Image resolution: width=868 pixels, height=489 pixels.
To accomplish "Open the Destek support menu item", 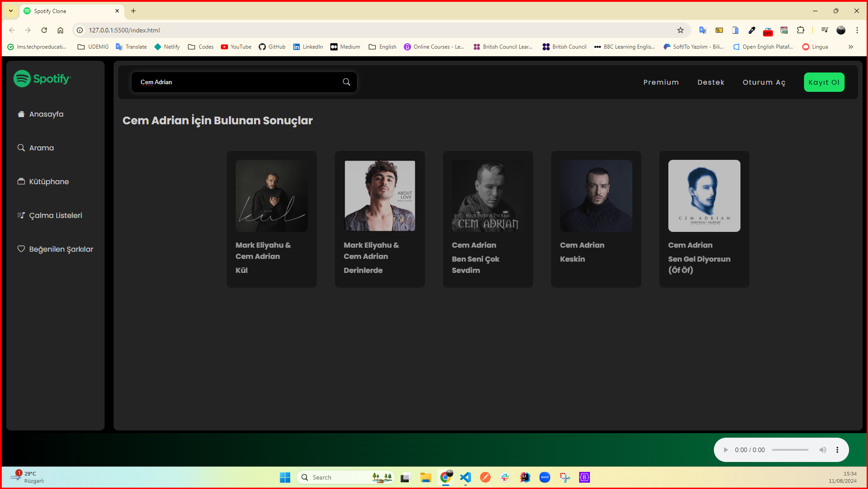I will click(711, 82).
